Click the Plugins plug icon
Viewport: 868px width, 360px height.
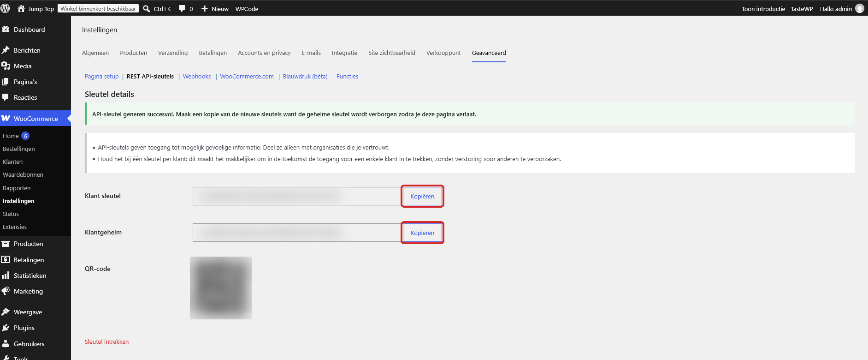[x=6, y=328]
